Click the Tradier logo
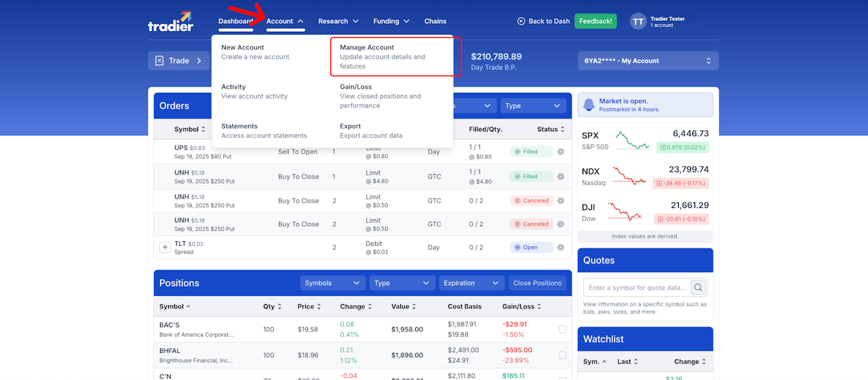868x380 pixels. (x=171, y=21)
